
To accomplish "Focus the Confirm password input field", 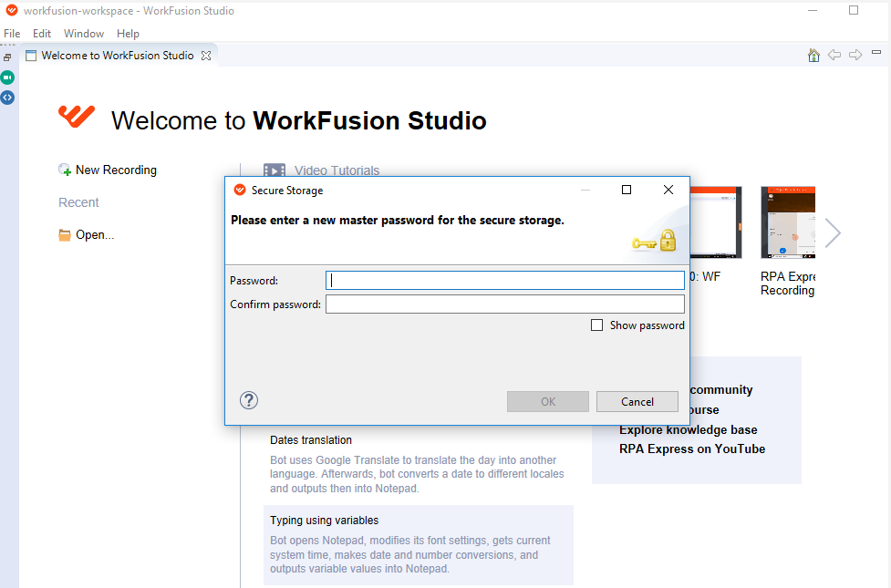I will [504, 304].
